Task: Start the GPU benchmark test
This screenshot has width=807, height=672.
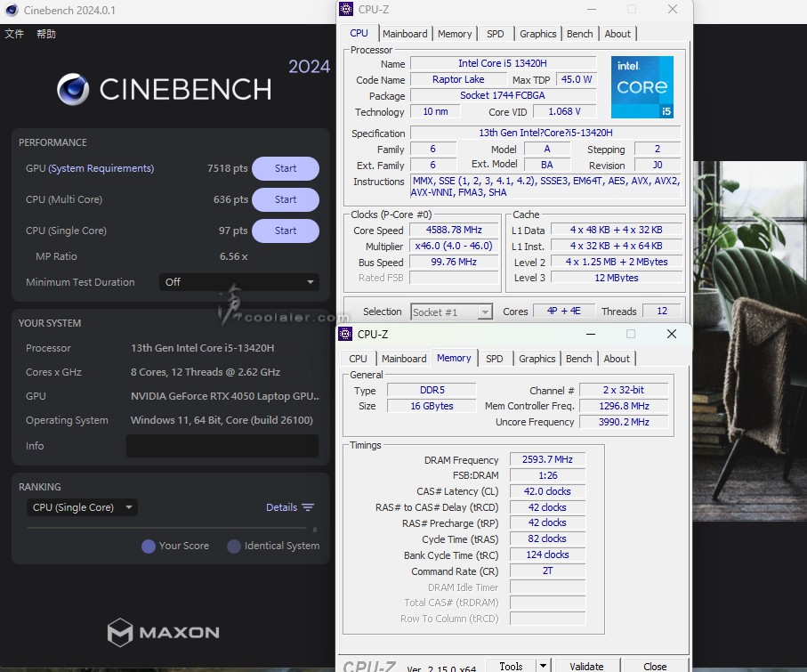Action: (x=286, y=168)
